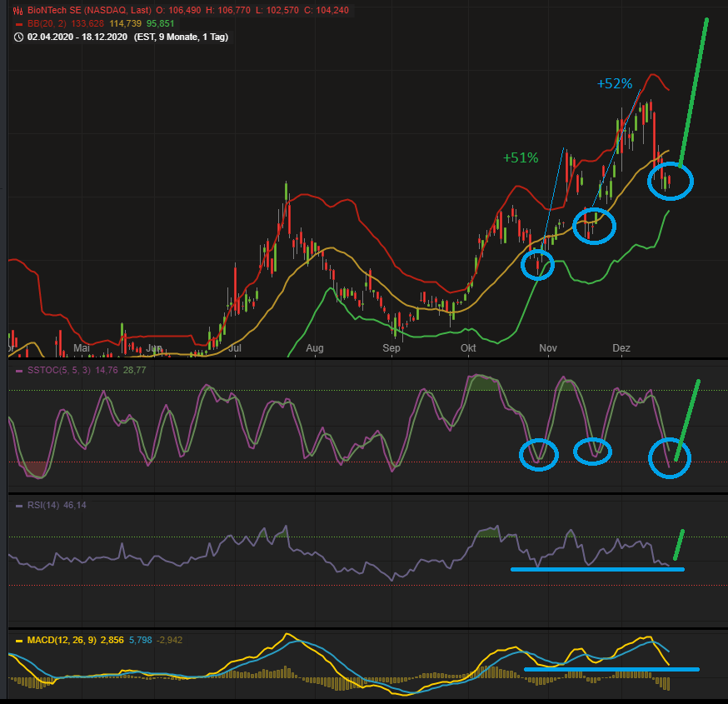Click the Mai axis label
This screenshot has width=728, height=704.
click(x=82, y=347)
